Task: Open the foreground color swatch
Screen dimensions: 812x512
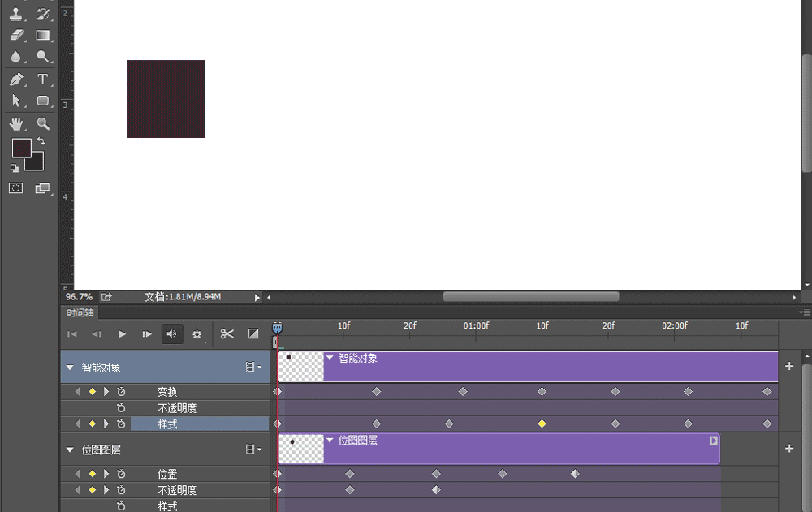Action: (x=22, y=148)
